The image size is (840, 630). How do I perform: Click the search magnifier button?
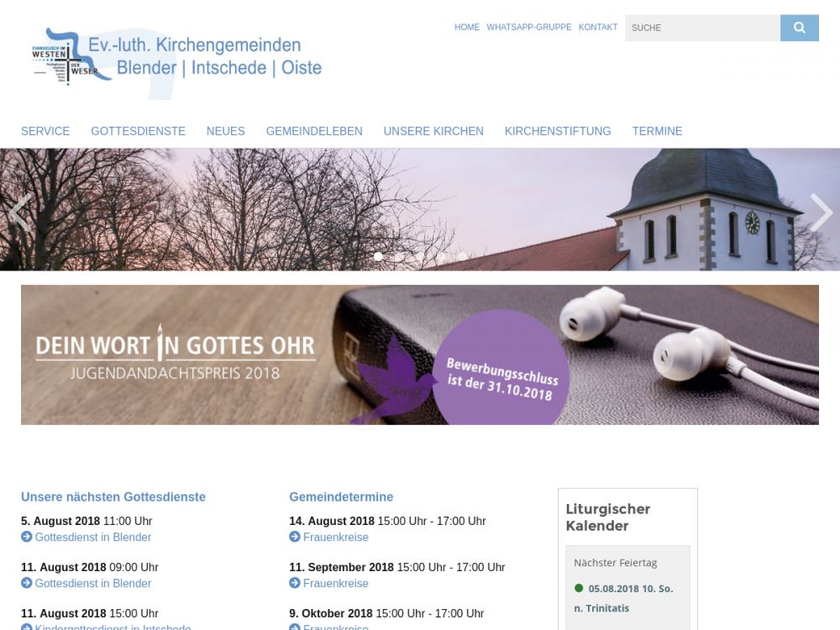(799, 28)
